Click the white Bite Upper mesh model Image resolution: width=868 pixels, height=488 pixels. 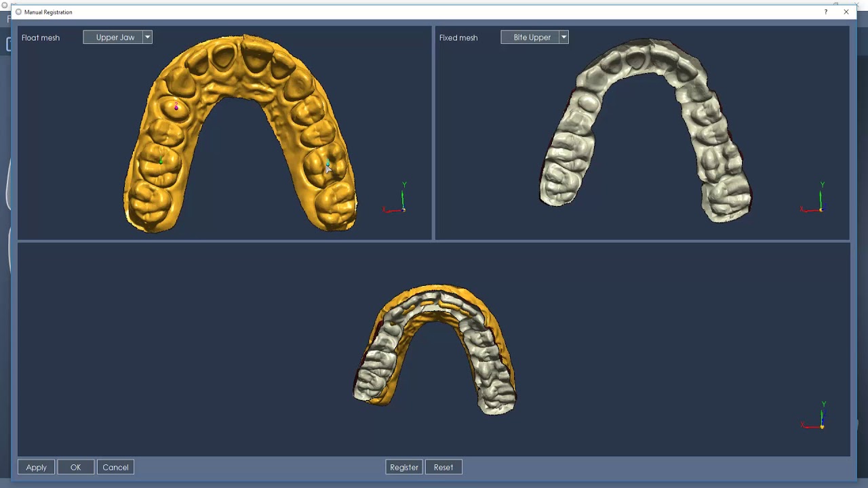pos(646,129)
